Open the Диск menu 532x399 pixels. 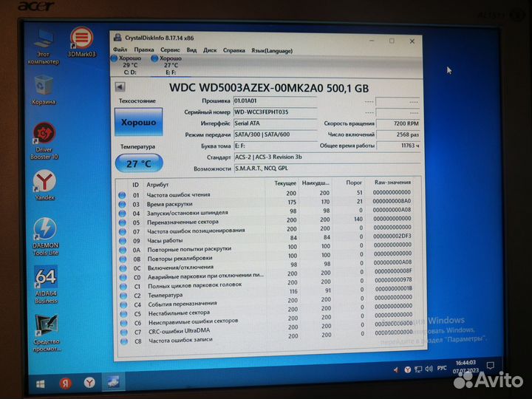pos(210,50)
